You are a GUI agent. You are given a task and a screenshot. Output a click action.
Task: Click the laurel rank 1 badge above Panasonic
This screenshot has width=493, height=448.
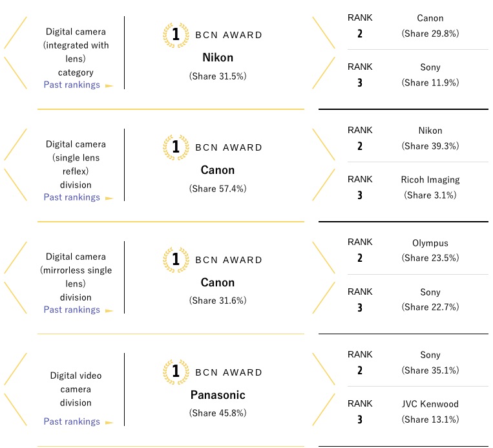pyautogui.click(x=176, y=372)
